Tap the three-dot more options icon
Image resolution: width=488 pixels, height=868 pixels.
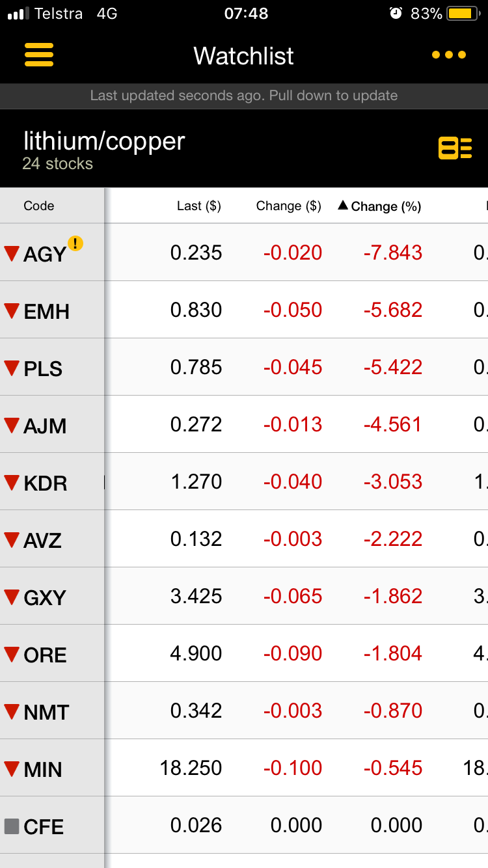point(449,55)
